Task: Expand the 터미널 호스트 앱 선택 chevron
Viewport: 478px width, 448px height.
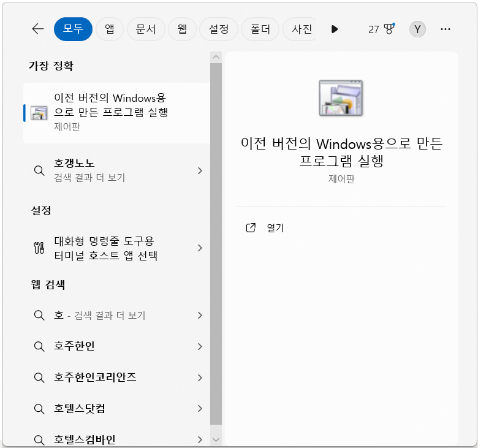Action: pyautogui.click(x=200, y=248)
